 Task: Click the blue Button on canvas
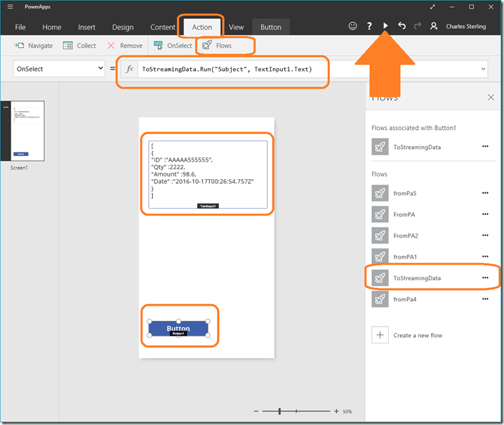(178, 328)
